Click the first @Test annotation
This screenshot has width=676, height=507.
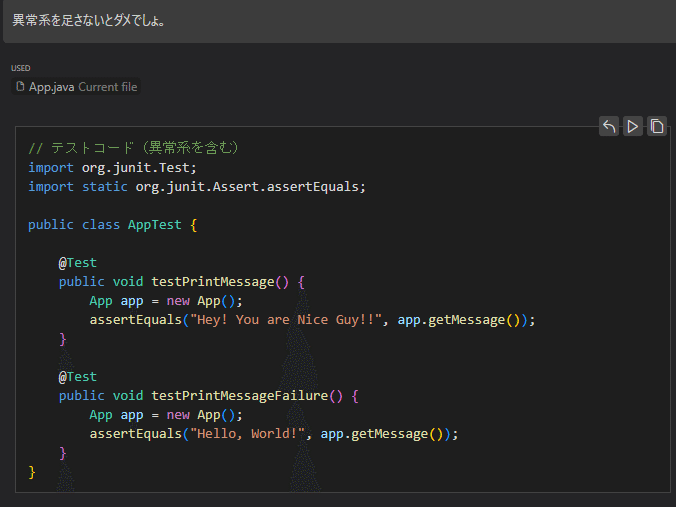click(78, 263)
